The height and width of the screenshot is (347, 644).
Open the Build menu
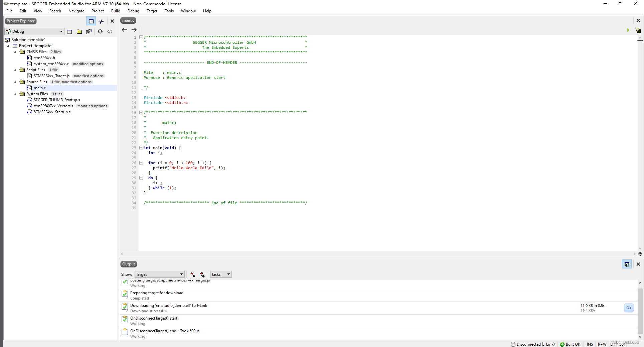(116, 11)
